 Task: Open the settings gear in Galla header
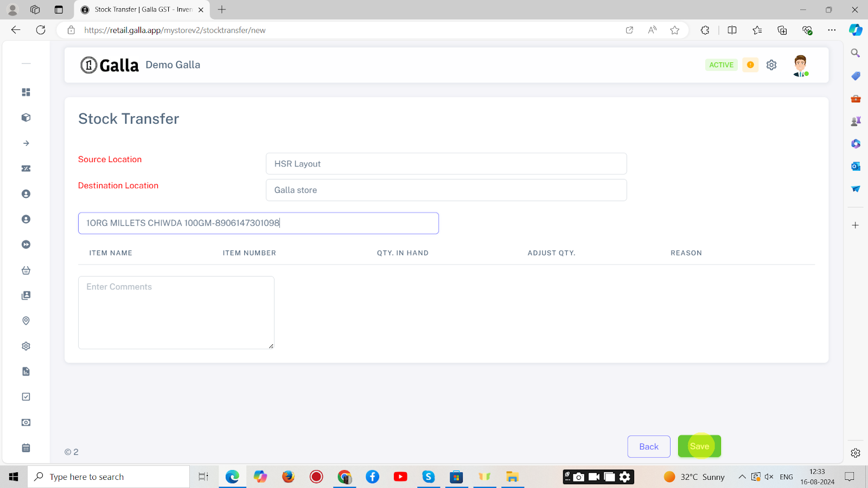pyautogui.click(x=771, y=65)
